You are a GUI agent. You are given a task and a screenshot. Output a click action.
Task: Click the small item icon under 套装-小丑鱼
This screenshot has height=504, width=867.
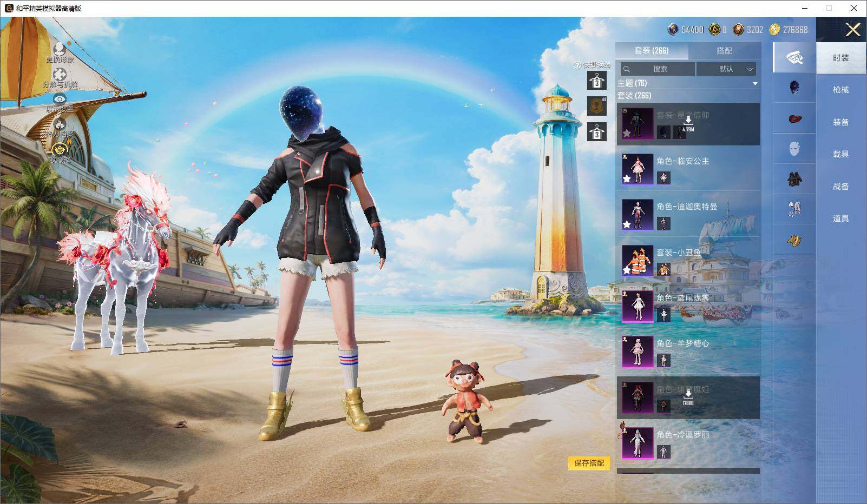(x=664, y=269)
